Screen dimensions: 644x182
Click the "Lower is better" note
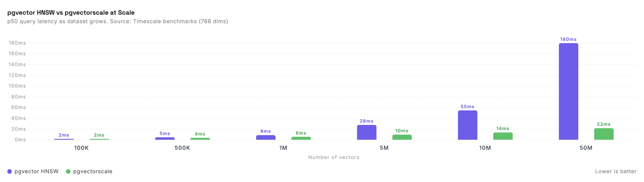click(615, 172)
